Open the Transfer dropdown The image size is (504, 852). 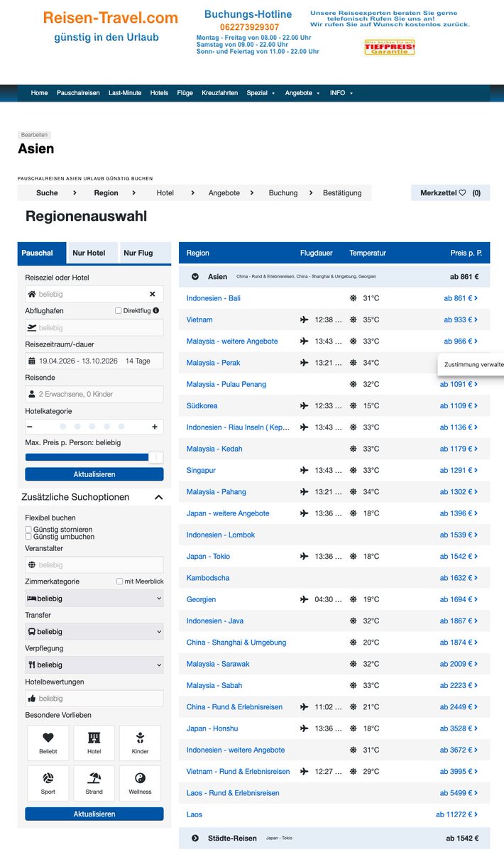point(94,631)
